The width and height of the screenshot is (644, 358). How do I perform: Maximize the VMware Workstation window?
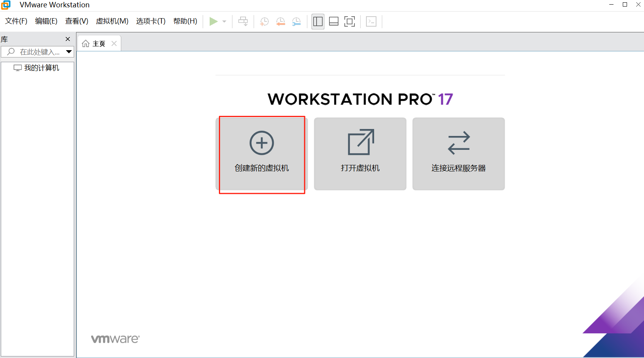tap(625, 5)
